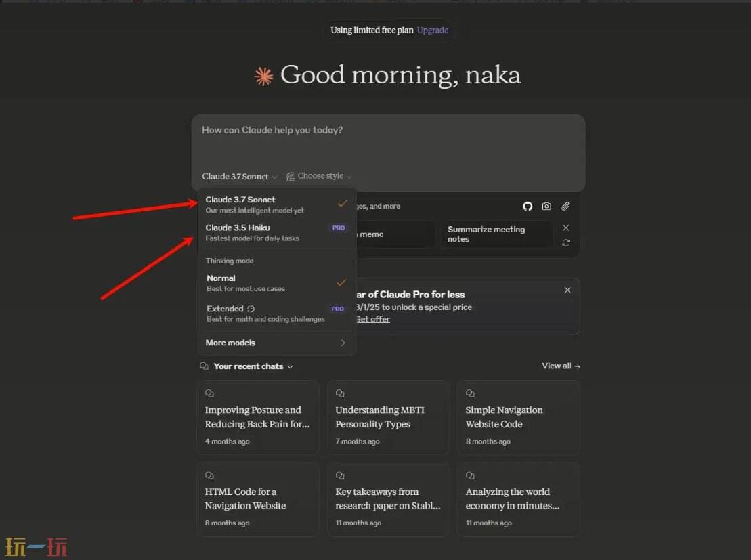Expand the More models submenu

coord(276,343)
